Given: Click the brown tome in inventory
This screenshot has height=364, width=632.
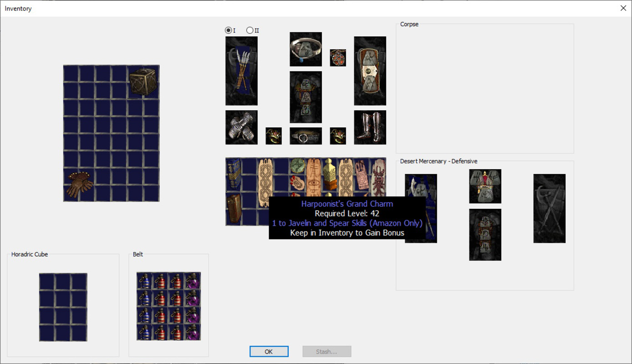Looking at the screenshot, I should pos(233,209).
